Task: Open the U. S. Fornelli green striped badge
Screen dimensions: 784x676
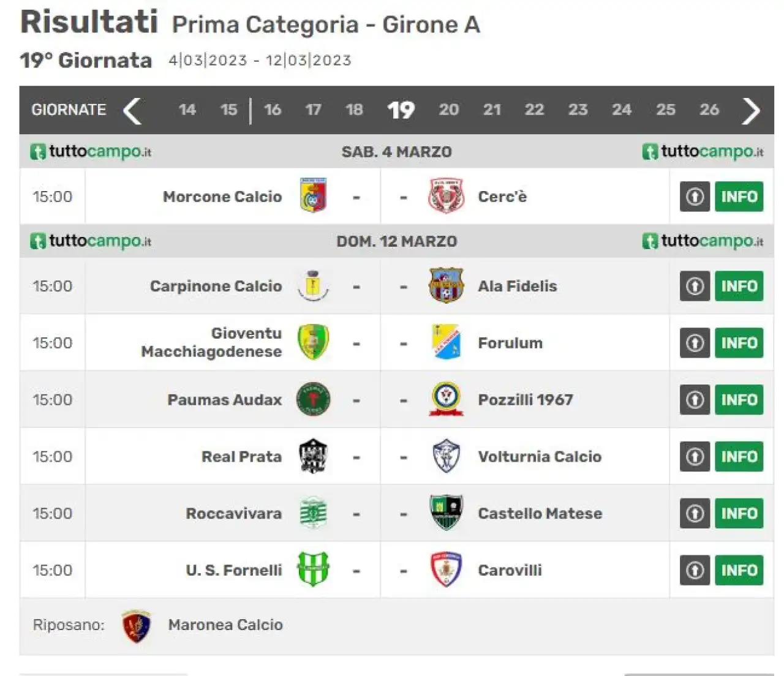Action: pos(314,569)
